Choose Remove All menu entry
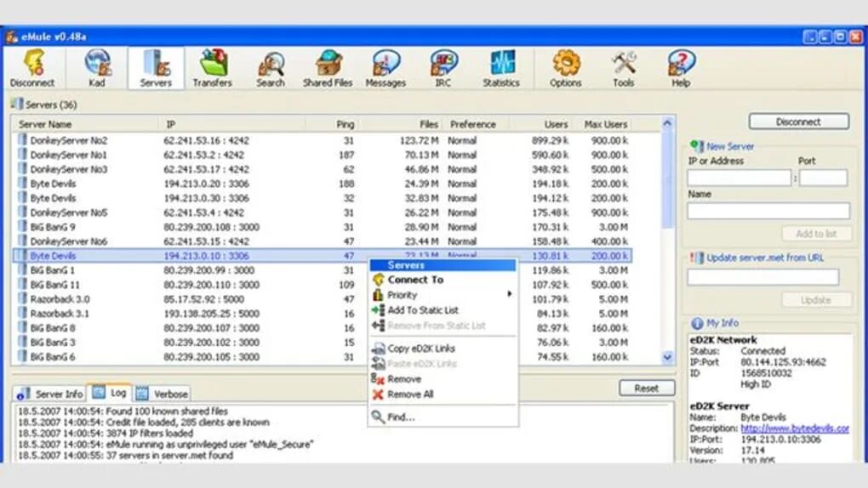Screen dimensions: 868x488 point(410,394)
